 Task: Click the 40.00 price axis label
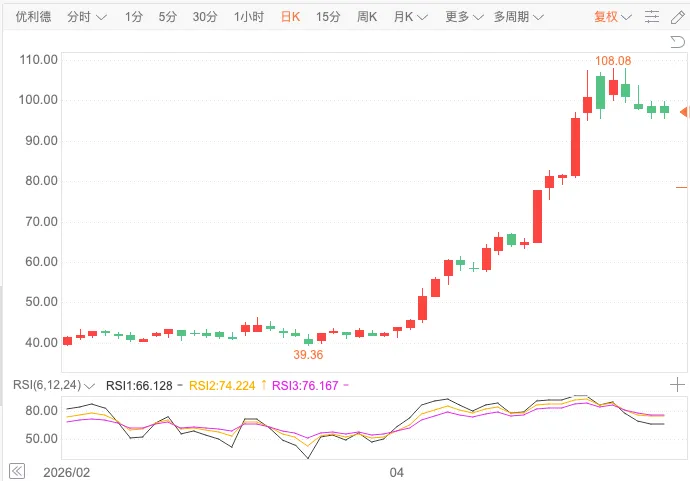point(41,343)
